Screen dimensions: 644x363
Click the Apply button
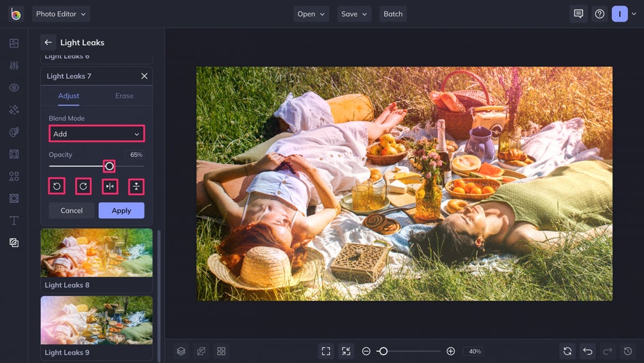(121, 210)
